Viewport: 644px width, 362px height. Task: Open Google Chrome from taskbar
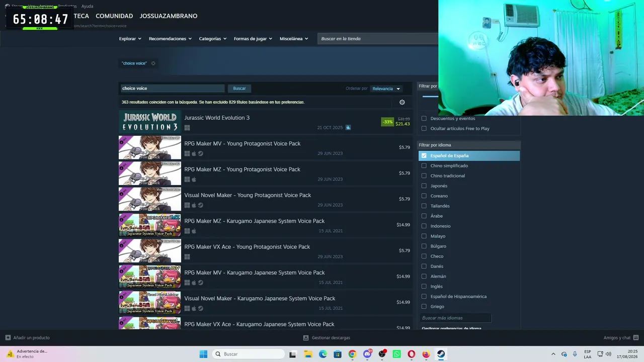(352, 354)
